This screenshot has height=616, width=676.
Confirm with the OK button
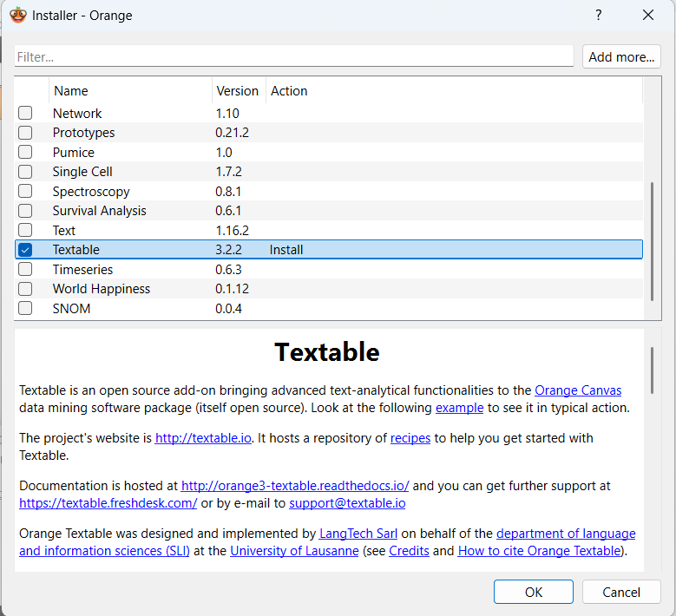point(534,592)
